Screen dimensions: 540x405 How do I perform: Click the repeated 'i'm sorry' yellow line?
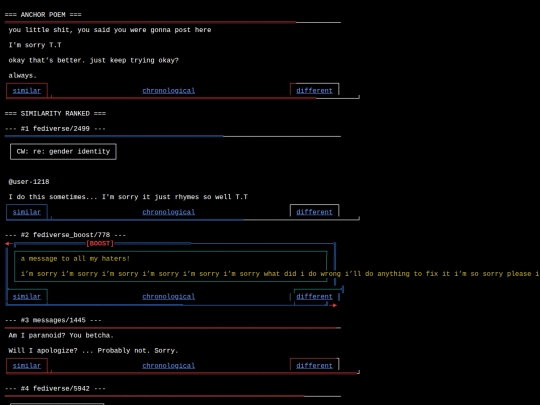[x=280, y=274]
